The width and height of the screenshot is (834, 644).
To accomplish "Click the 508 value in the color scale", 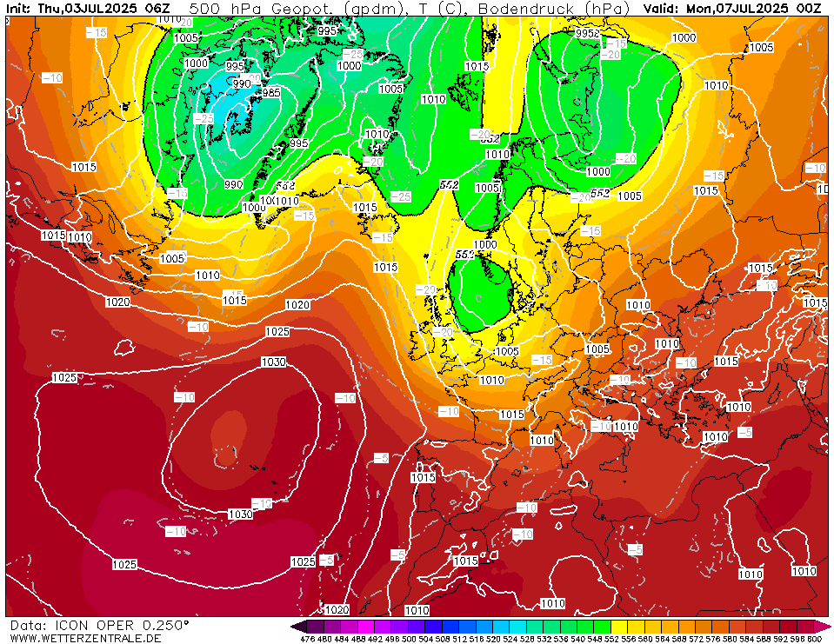I will [443, 639].
